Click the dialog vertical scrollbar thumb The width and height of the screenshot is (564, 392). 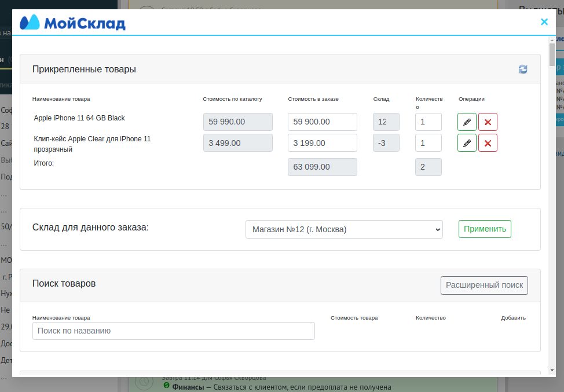(x=552, y=54)
